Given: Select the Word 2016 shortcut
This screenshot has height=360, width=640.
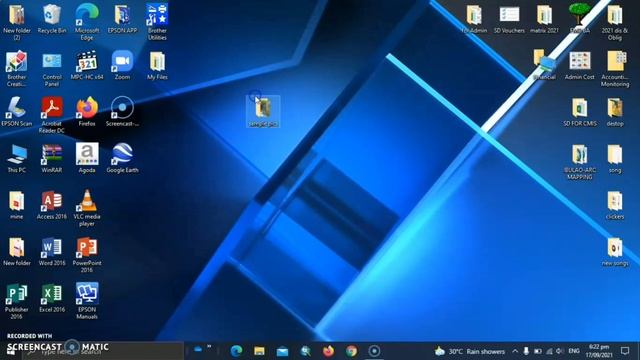Looking at the screenshot, I should (x=52, y=251).
